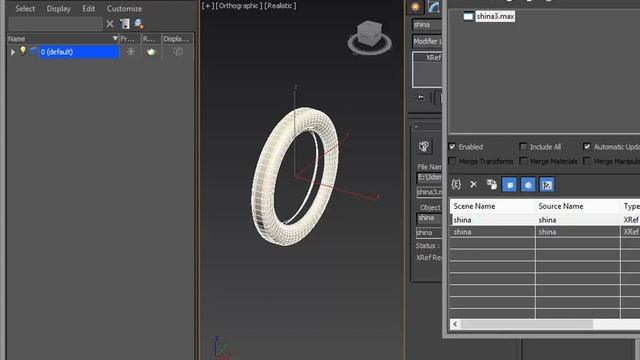640x360 pixels.
Task: Open the Realistic shading label menu
Action: click(280, 6)
